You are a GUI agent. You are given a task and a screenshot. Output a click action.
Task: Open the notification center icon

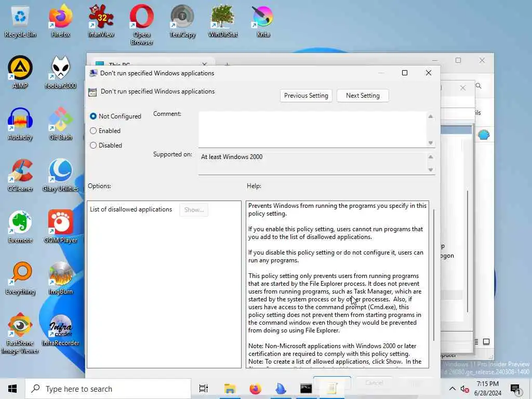coord(515,389)
